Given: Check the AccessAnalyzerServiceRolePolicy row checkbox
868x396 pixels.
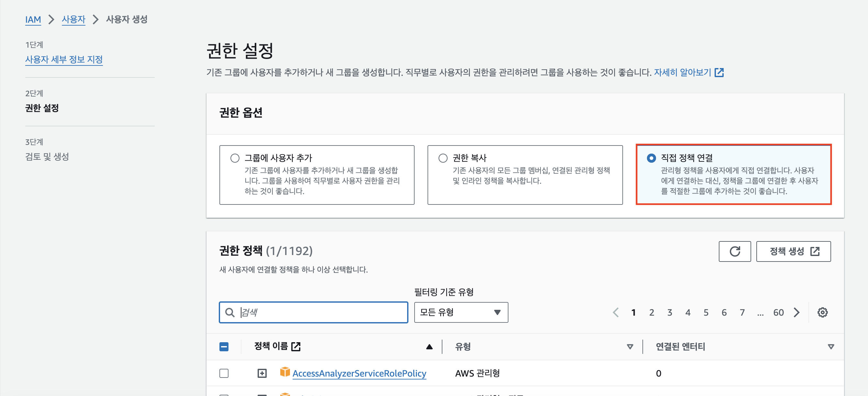Looking at the screenshot, I should click(x=224, y=373).
